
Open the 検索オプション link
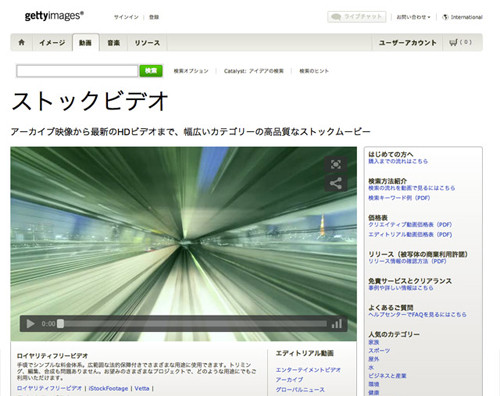191,71
